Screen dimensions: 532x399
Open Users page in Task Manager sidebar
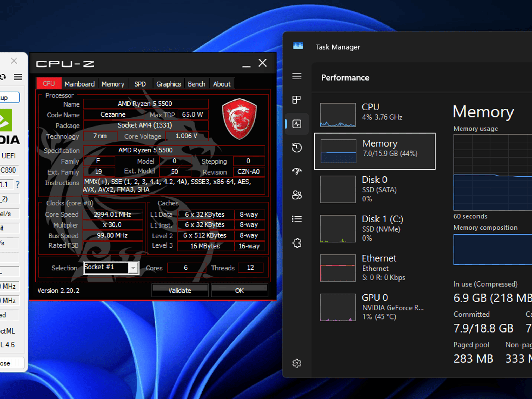coord(297,195)
